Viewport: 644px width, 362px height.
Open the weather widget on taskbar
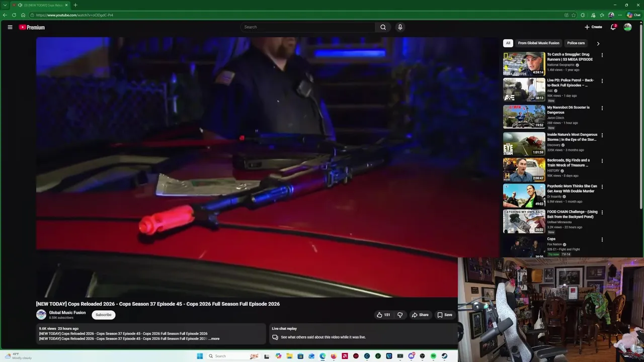18,356
